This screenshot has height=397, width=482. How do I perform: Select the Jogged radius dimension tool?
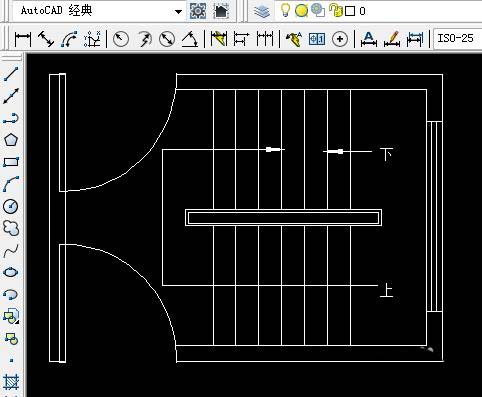click(144, 39)
